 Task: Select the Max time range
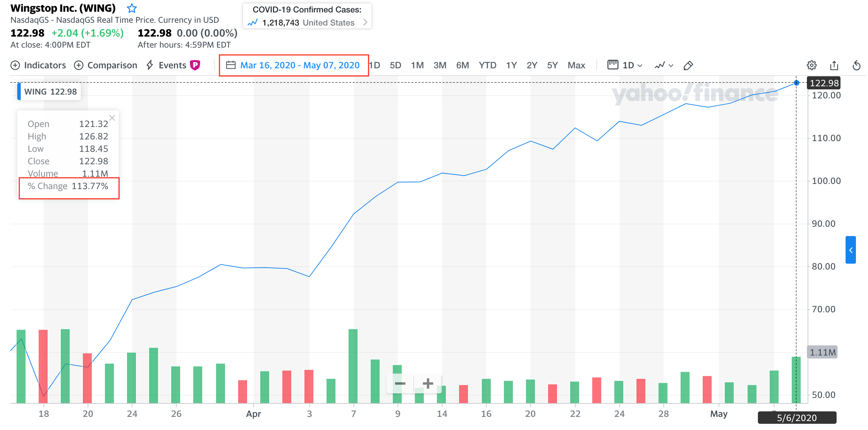(576, 65)
